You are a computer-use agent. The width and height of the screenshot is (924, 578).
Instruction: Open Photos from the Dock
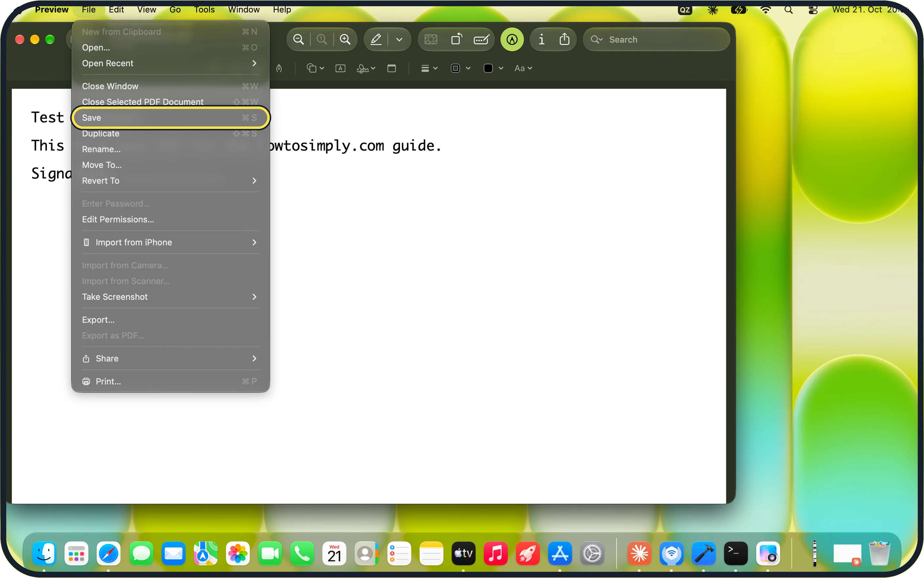238,553
